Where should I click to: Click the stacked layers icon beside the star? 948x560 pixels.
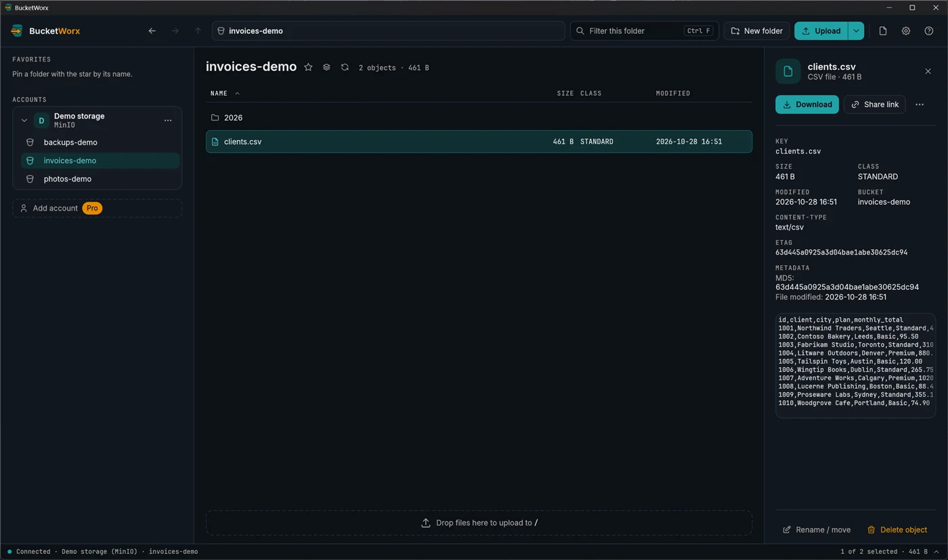326,67
